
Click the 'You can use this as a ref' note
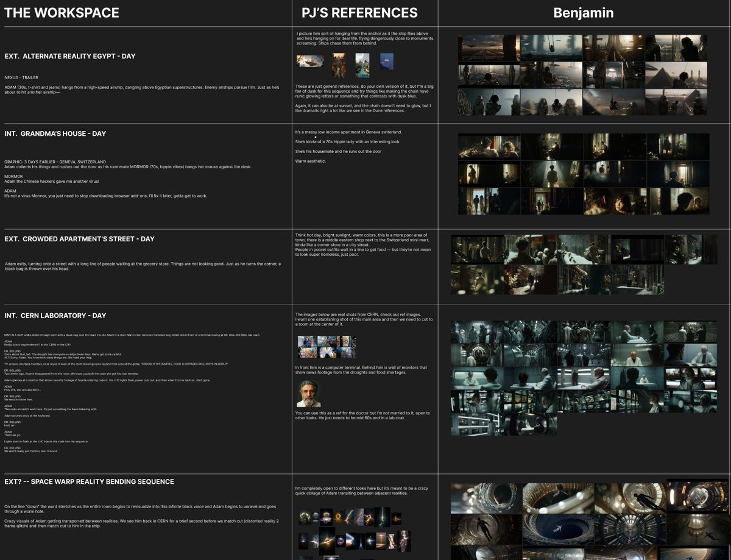tap(364, 416)
